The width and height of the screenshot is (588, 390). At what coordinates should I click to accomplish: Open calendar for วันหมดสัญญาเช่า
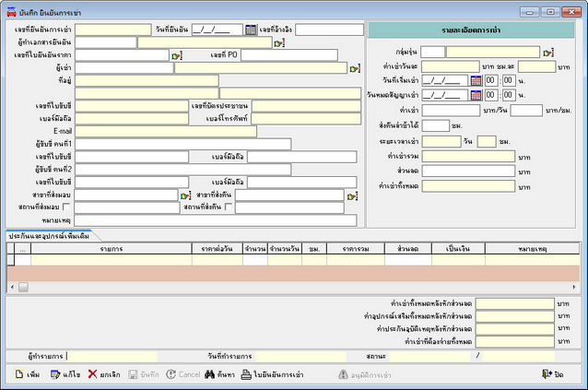[476, 95]
